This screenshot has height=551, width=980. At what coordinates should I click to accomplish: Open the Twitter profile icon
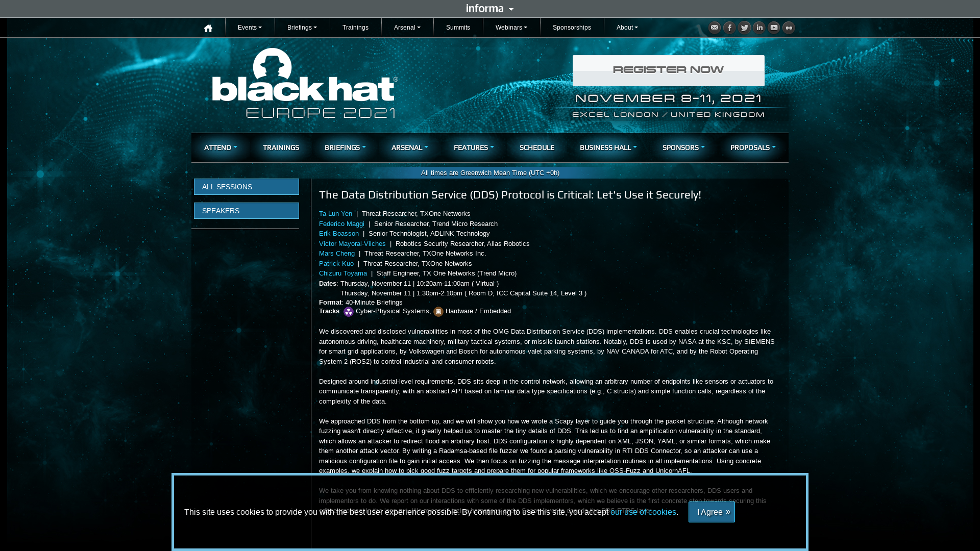(744, 28)
